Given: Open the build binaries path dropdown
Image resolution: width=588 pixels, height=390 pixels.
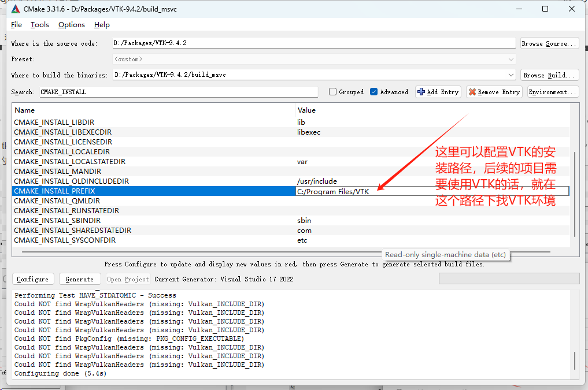Looking at the screenshot, I should 511,75.
